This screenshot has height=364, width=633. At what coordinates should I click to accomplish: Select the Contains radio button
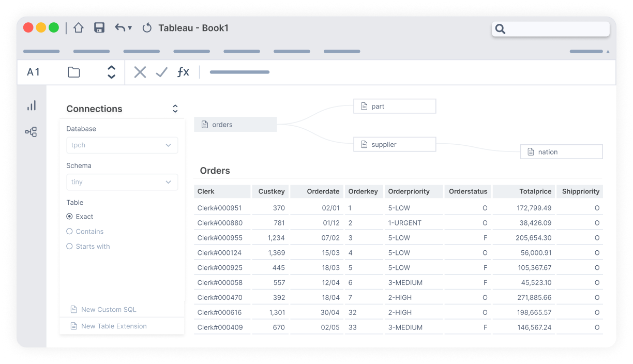(x=70, y=232)
